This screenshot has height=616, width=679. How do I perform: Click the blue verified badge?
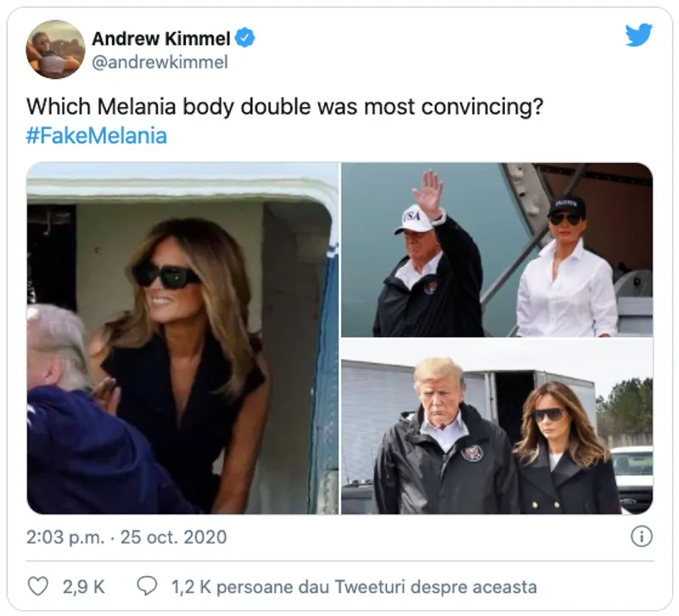tap(245, 38)
